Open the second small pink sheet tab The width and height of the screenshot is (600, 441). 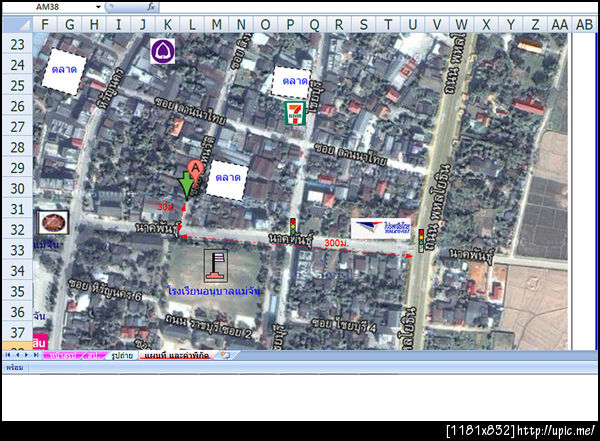[93, 356]
